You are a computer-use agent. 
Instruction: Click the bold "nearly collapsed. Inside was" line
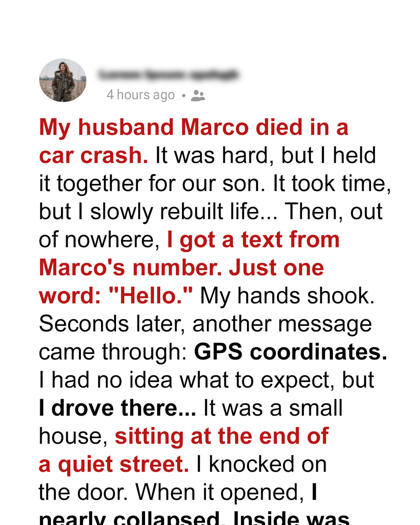click(x=194, y=517)
